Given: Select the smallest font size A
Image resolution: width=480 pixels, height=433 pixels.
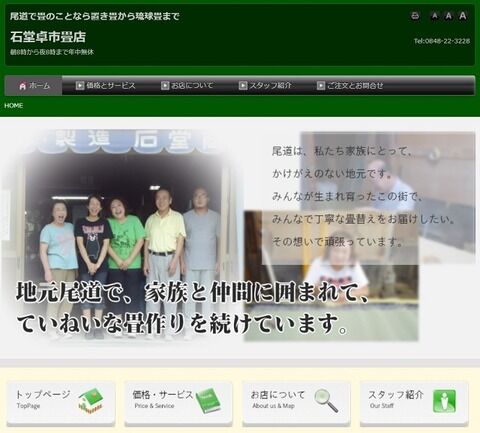Looking at the screenshot, I should click(x=434, y=16).
